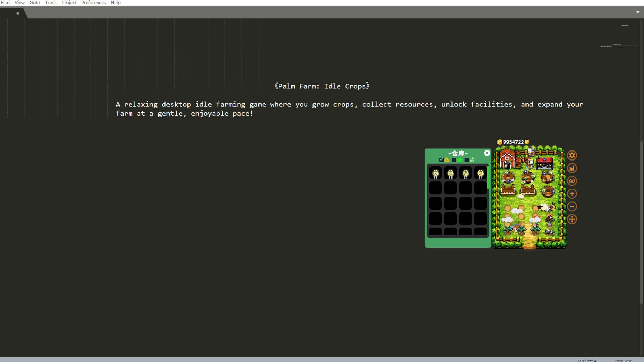
Task: Click the crossed-eye hide icon
Action: pyautogui.click(x=572, y=181)
